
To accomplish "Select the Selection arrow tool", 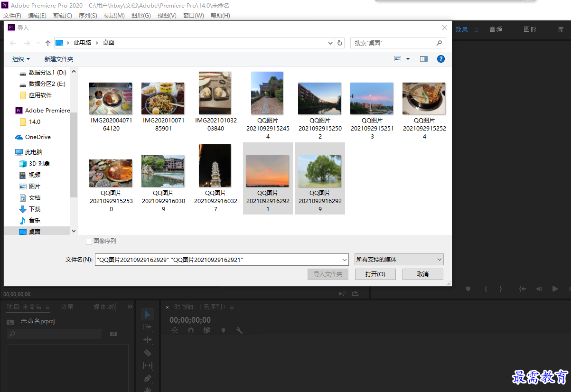I will pyautogui.click(x=148, y=314).
